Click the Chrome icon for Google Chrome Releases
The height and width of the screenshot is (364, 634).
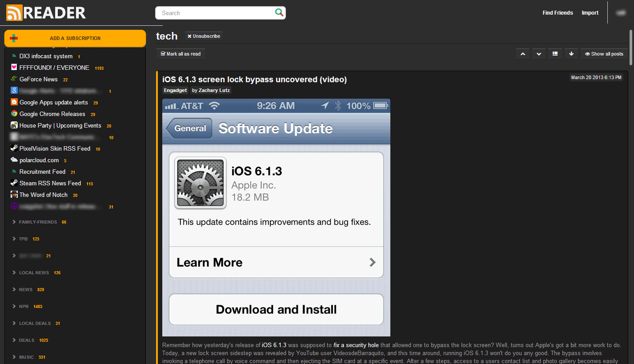pyautogui.click(x=14, y=114)
